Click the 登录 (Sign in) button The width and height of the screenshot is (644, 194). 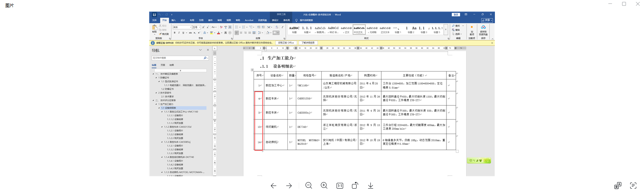[456, 15]
